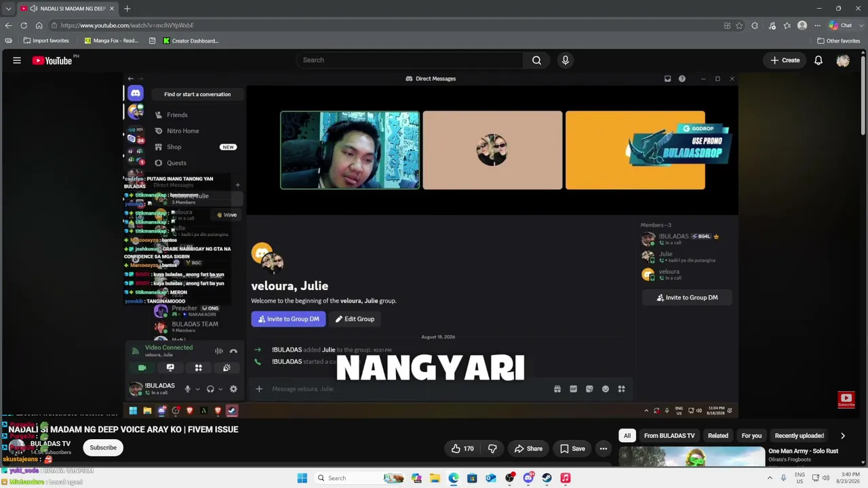
Task: Dislike the video
Action: (x=492, y=448)
